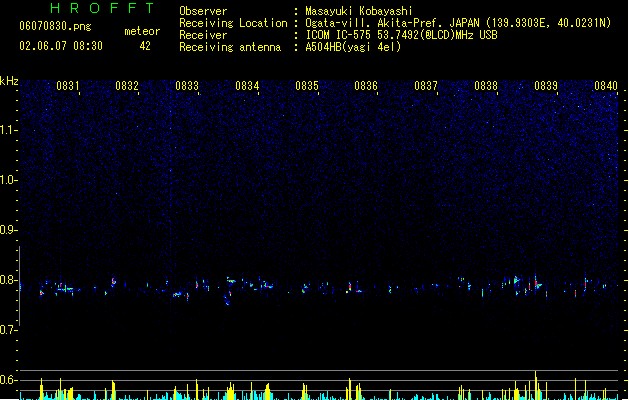This screenshot has width=629, height=400.
Task: Click the Receiving Location label
Action: (233, 23)
